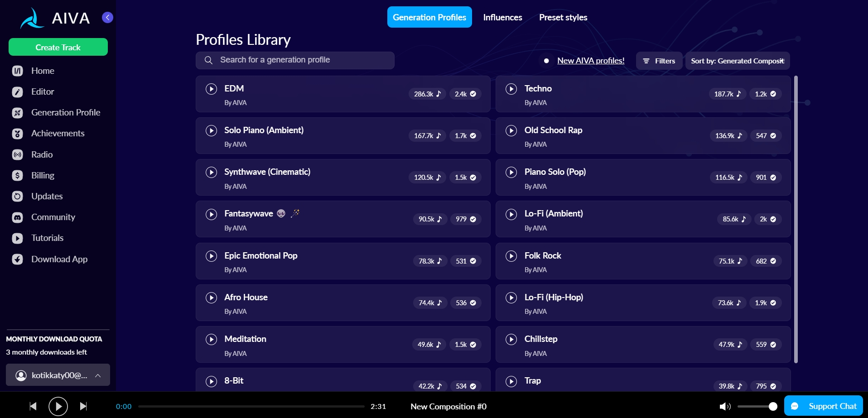This screenshot has height=418, width=868.
Task: Switch to the Preset styles tab
Action: click(x=563, y=17)
